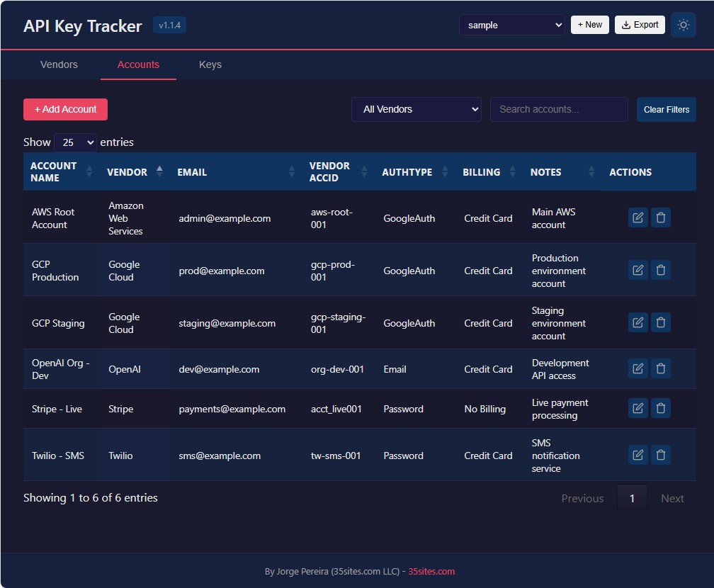Go to the Keys tab
The height and width of the screenshot is (588, 714).
(x=210, y=64)
